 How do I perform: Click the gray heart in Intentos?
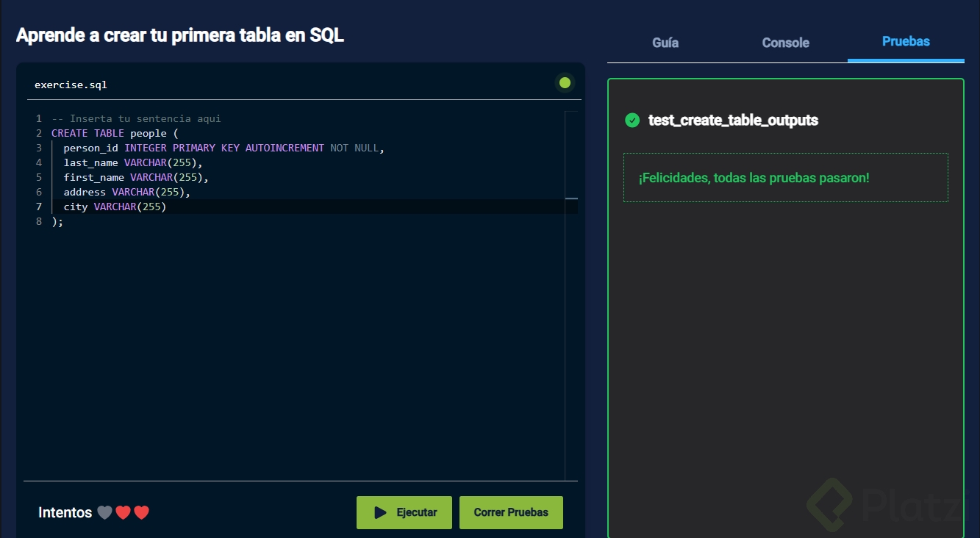point(104,513)
